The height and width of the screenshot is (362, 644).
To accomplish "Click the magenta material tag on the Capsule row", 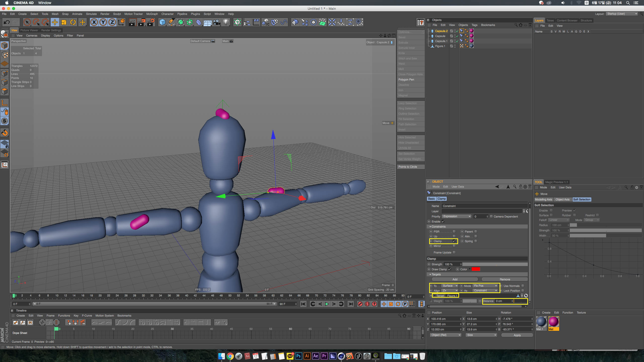I will pos(472,36).
